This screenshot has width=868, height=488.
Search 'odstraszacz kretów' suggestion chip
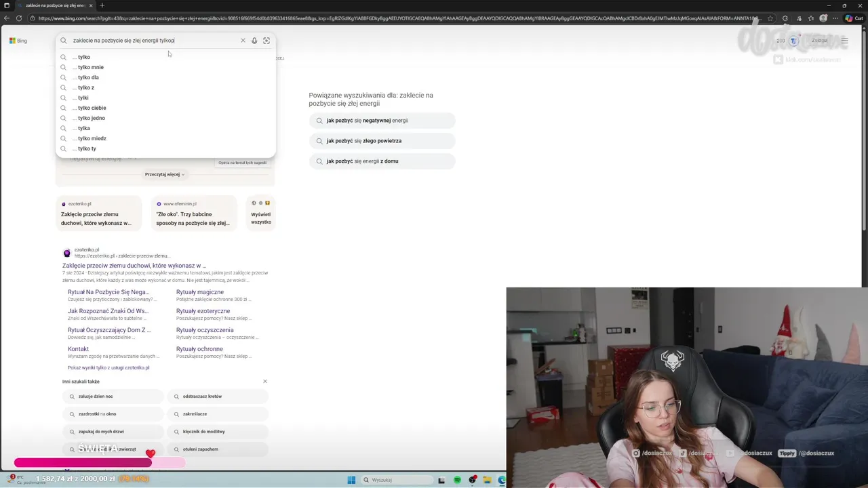click(x=218, y=396)
